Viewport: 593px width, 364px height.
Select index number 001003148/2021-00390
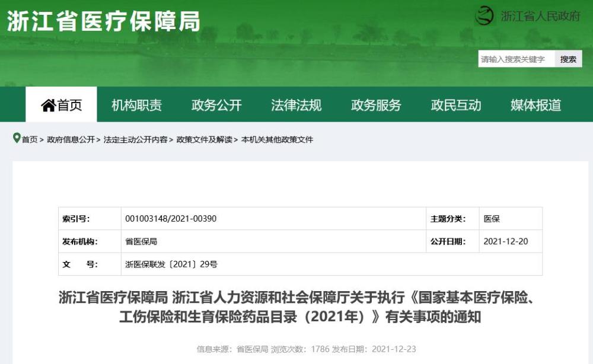171,219
